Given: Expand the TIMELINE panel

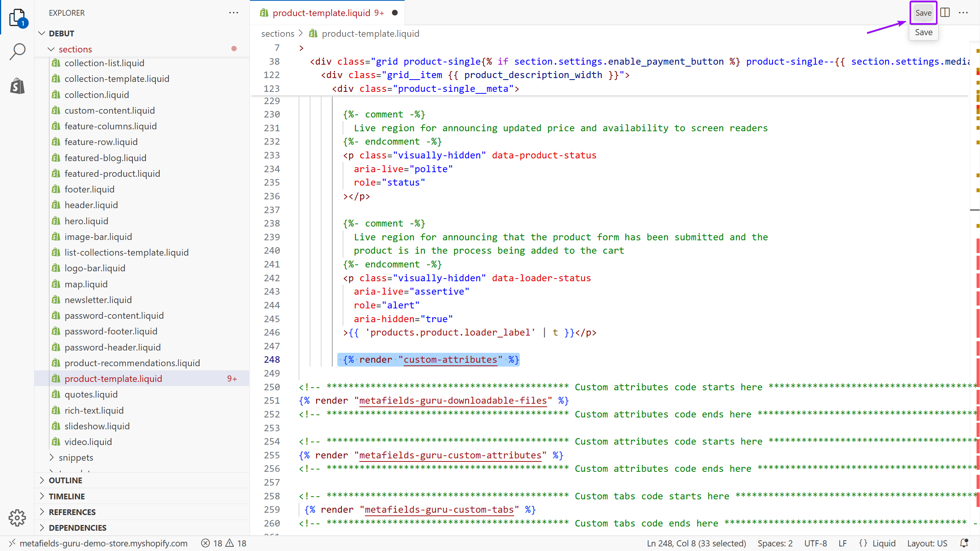Looking at the screenshot, I should (67, 496).
